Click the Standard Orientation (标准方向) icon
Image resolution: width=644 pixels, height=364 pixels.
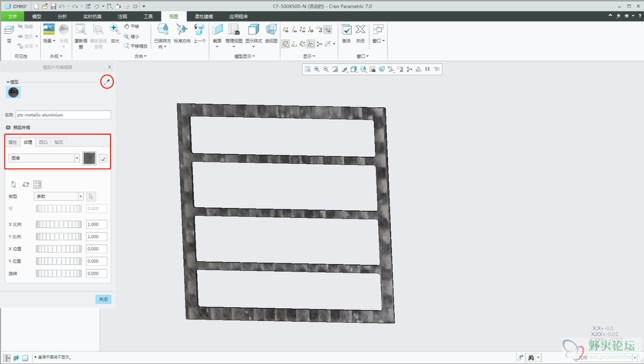pos(182,30)
